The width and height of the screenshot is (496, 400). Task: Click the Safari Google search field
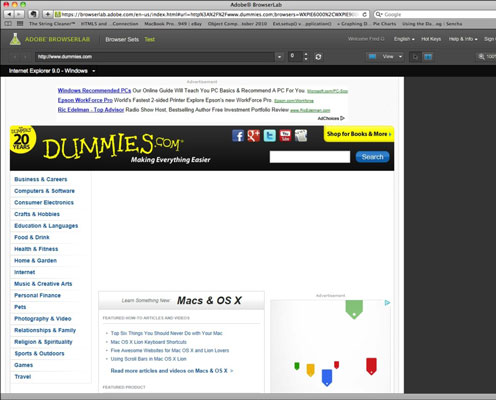pyautogui.click(x=435, y=14)
